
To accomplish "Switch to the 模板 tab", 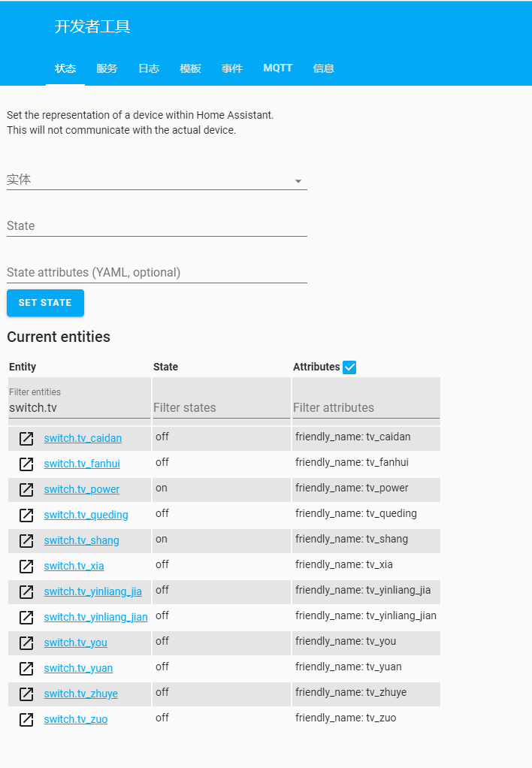I will point(190,68).
